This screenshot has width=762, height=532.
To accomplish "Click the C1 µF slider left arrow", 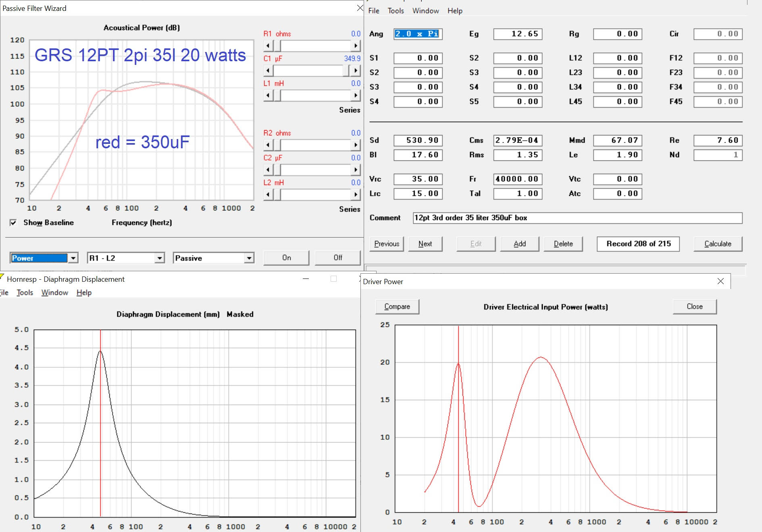I will click(268, 71).
